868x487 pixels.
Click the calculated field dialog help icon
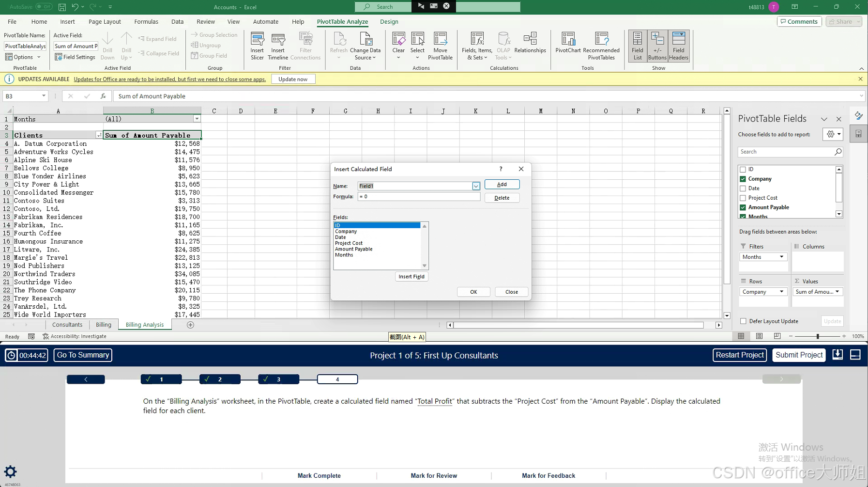(501, 169)
